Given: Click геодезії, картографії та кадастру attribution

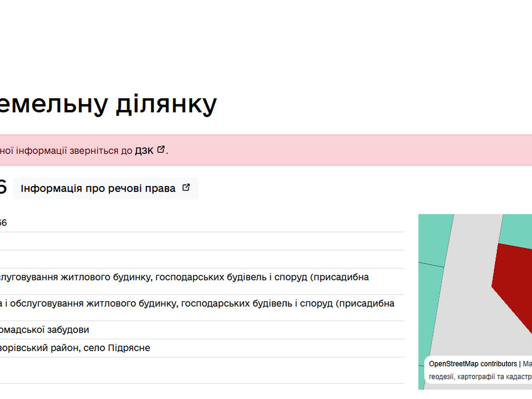Looking at the screenshot, I should click(x=480, y=377).
